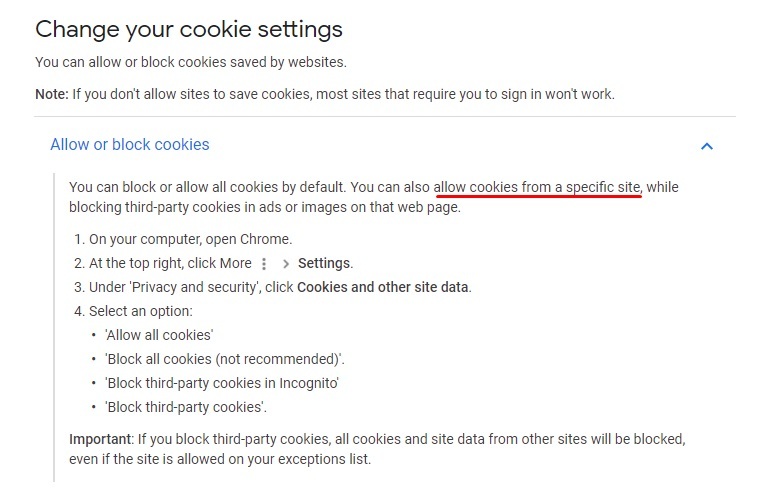Click the three-dot More icon in step 2

pos(264,263)
